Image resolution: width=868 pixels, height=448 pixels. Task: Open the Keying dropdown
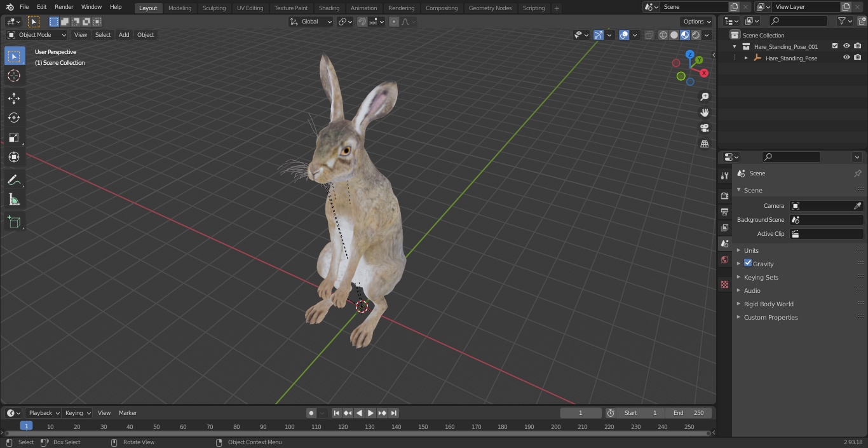(x=78, y=413)
